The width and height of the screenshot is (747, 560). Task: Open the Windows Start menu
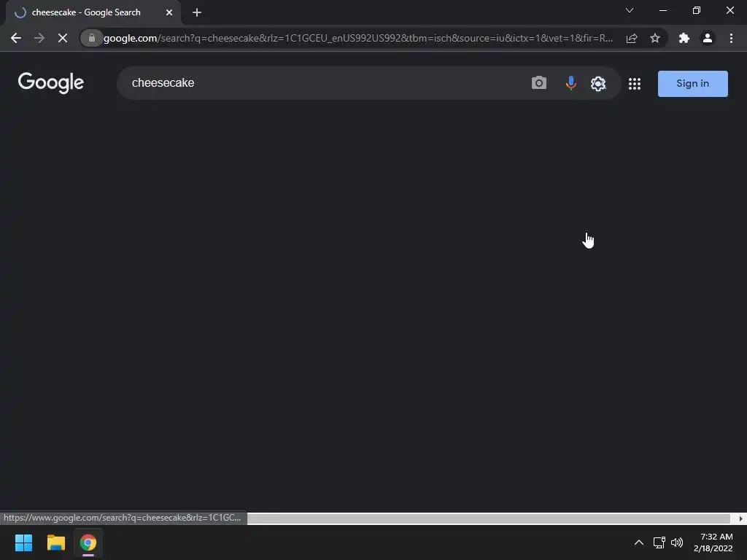[23, 542]
